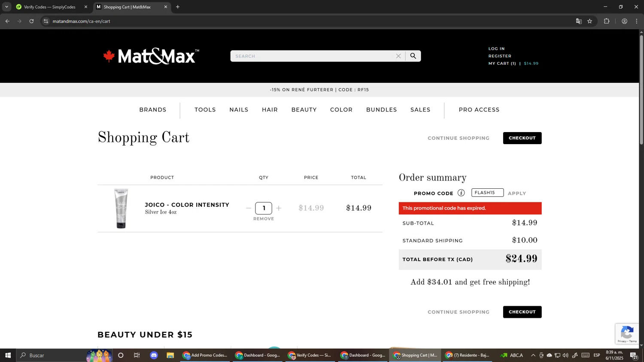Open the BRANDS menu
The image size is (644, 362).
[153, 110]
